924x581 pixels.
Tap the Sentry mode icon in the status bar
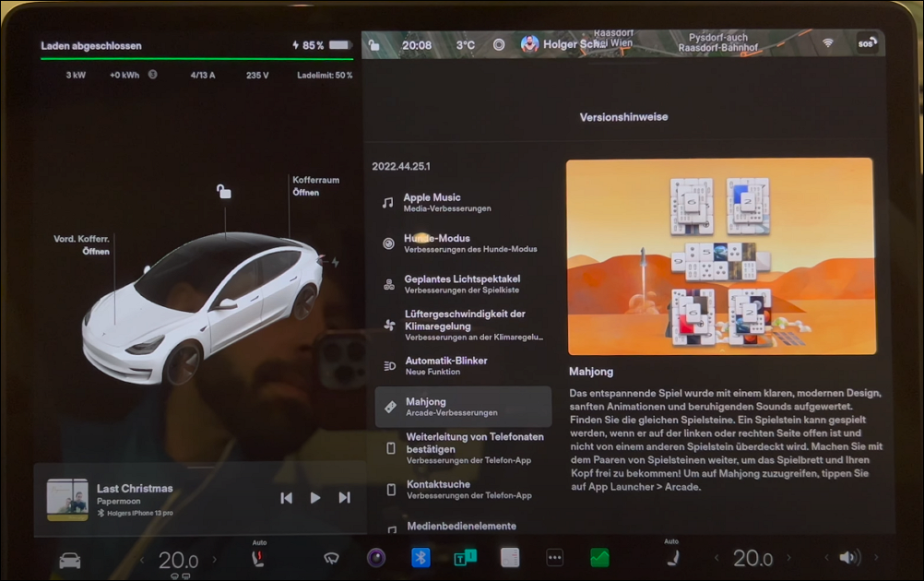[499, 45]
